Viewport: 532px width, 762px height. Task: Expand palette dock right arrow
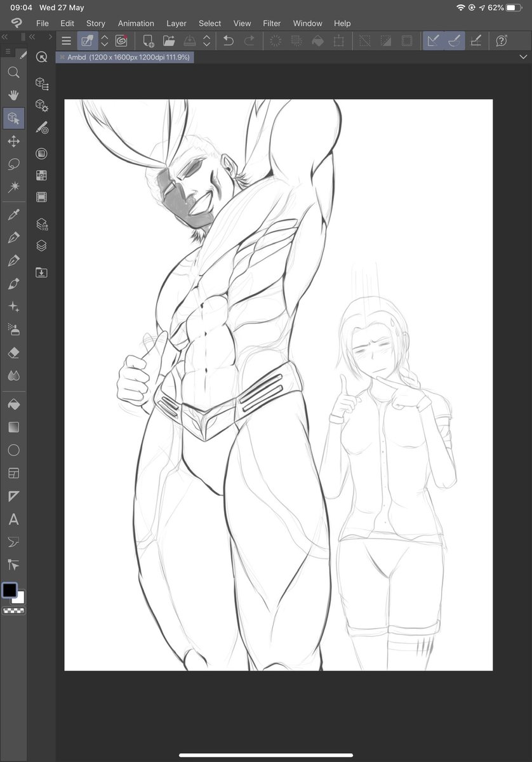(x=51, y=37)
